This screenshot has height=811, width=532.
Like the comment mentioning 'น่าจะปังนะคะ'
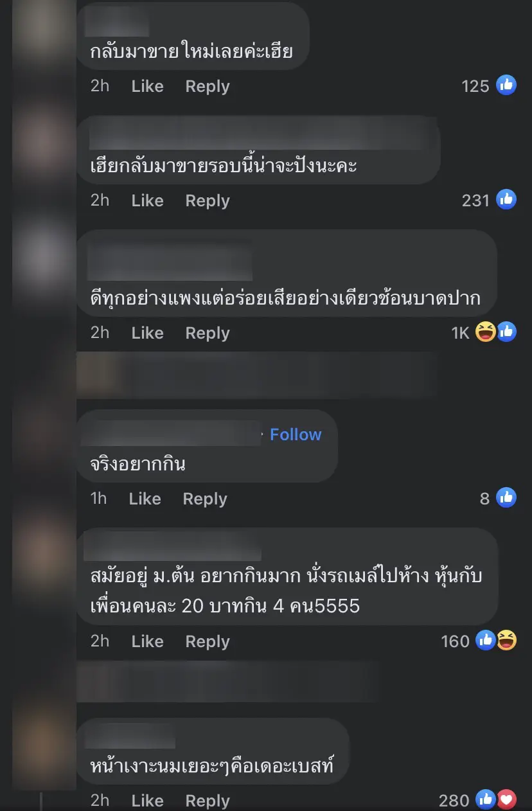[147, 201]
